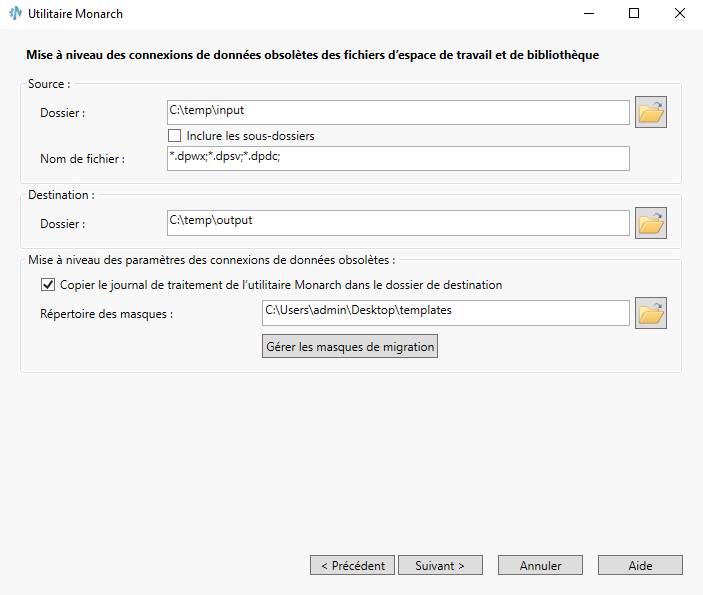Proceed with the Suivant button
Screen dimensions: 703x595
(x=440, y=565)
